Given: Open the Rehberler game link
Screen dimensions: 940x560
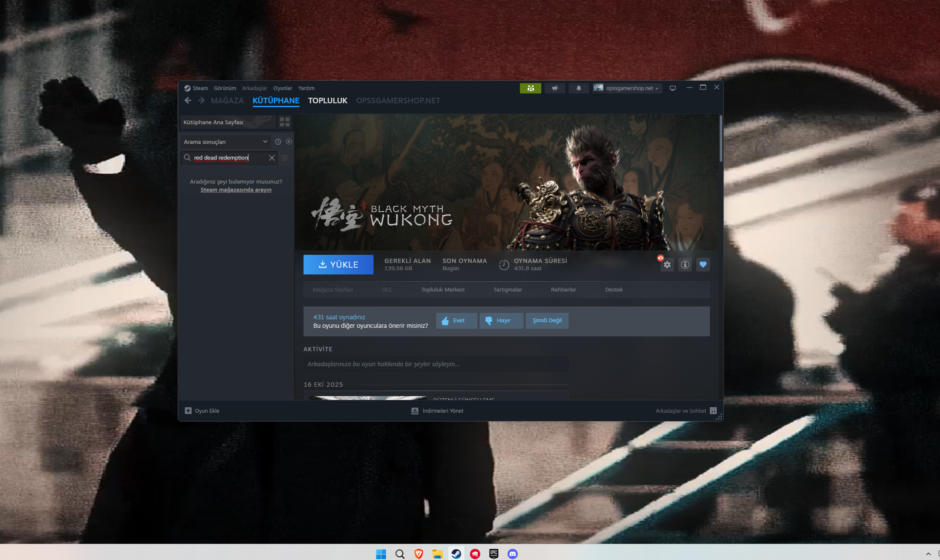Looking at the screenshot, I should pyautogui.click(x=563, y=290).
